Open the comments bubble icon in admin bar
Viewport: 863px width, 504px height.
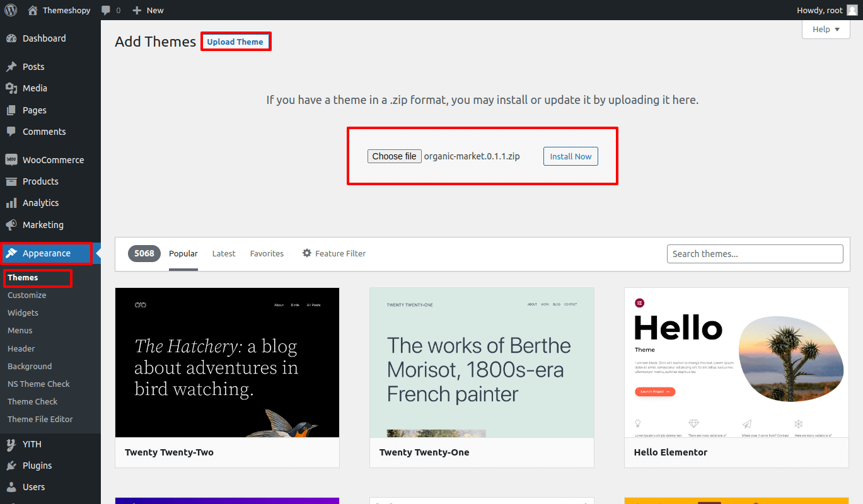pos(106,10)
